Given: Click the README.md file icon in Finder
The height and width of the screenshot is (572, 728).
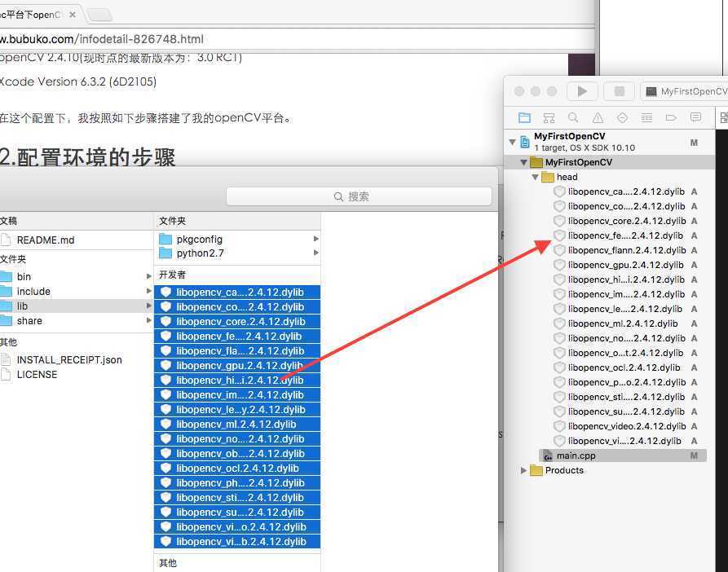Looking at the screenshot, I should [6, 240].
